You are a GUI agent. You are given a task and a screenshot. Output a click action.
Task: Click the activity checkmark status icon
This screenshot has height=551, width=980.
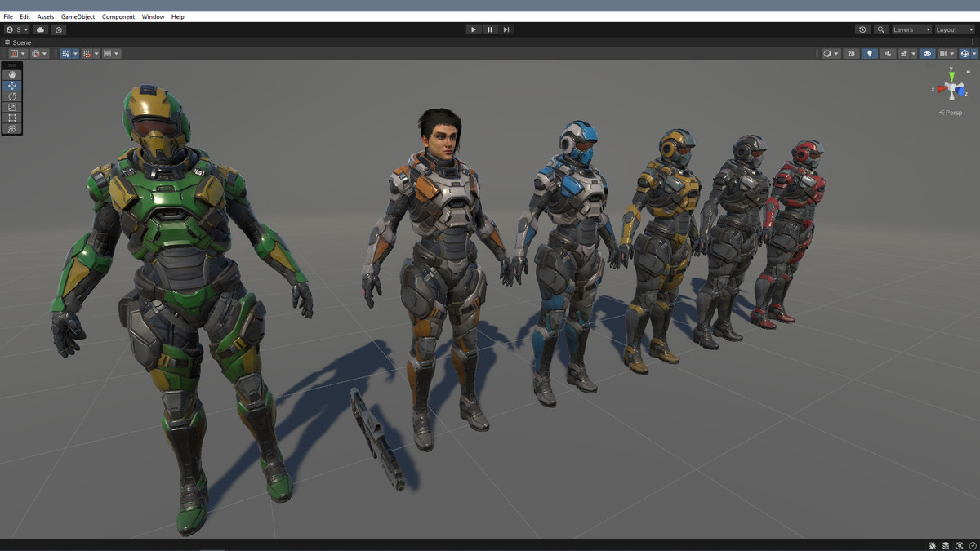point(973,545)
